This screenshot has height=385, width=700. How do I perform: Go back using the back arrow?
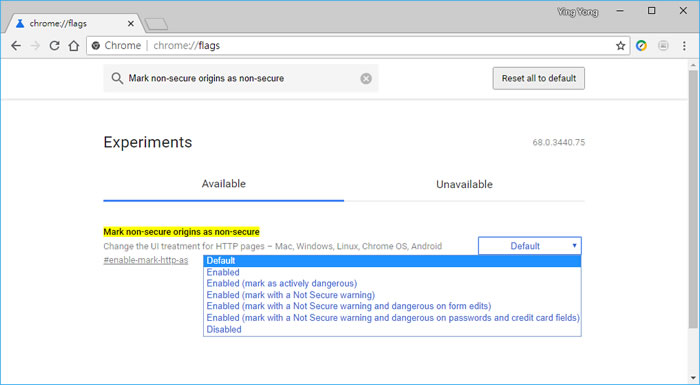click(x=16, y=46)
